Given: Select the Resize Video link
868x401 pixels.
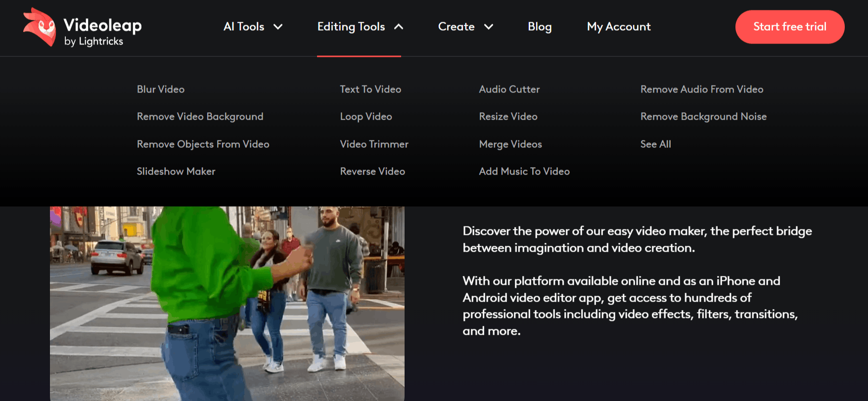Looking at the screenshot, I should click(508, 117).
